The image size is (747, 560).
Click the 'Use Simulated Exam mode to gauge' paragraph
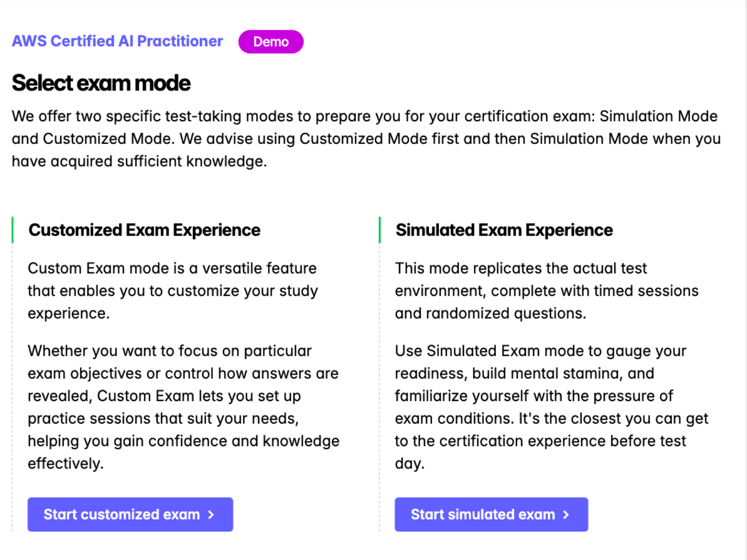(551, 407)
